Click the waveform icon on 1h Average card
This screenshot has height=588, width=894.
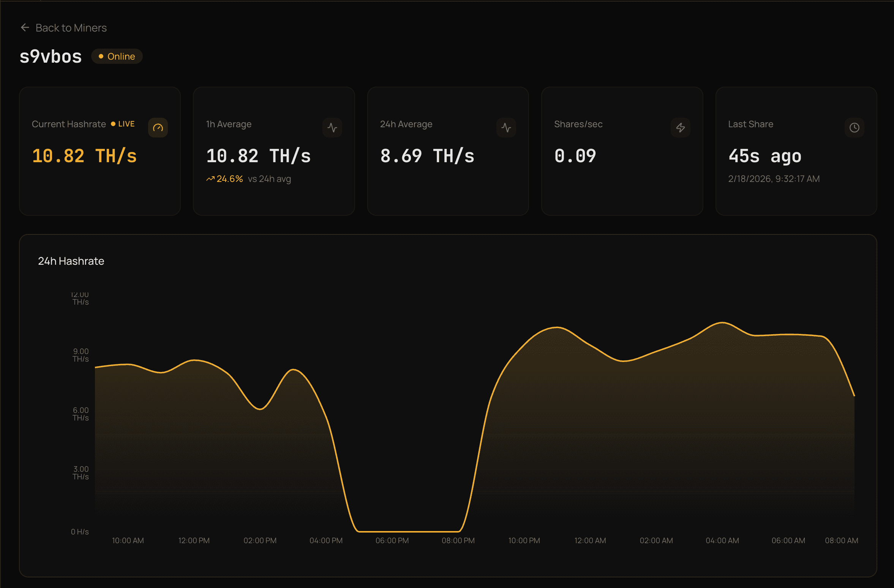[332, 128]
